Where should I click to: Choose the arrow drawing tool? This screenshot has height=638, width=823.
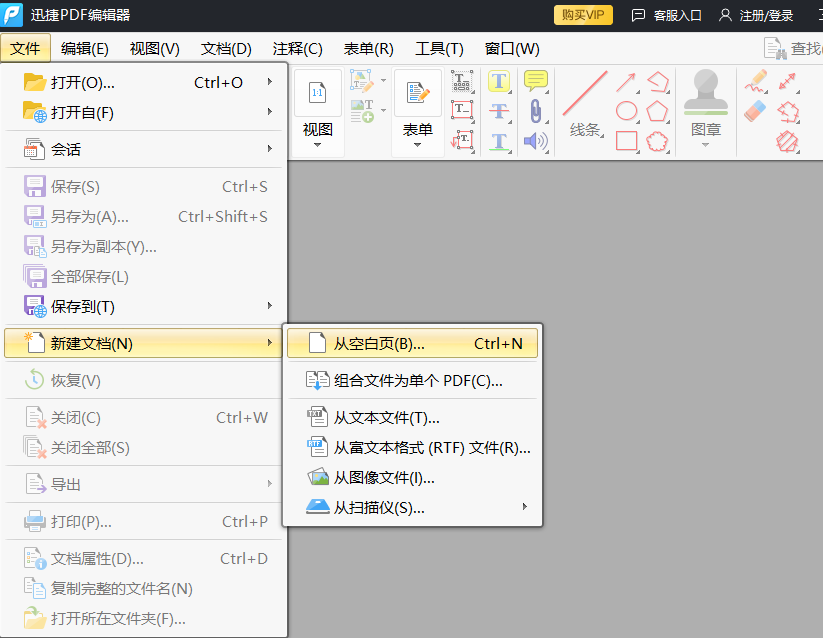tap(626, 82)
